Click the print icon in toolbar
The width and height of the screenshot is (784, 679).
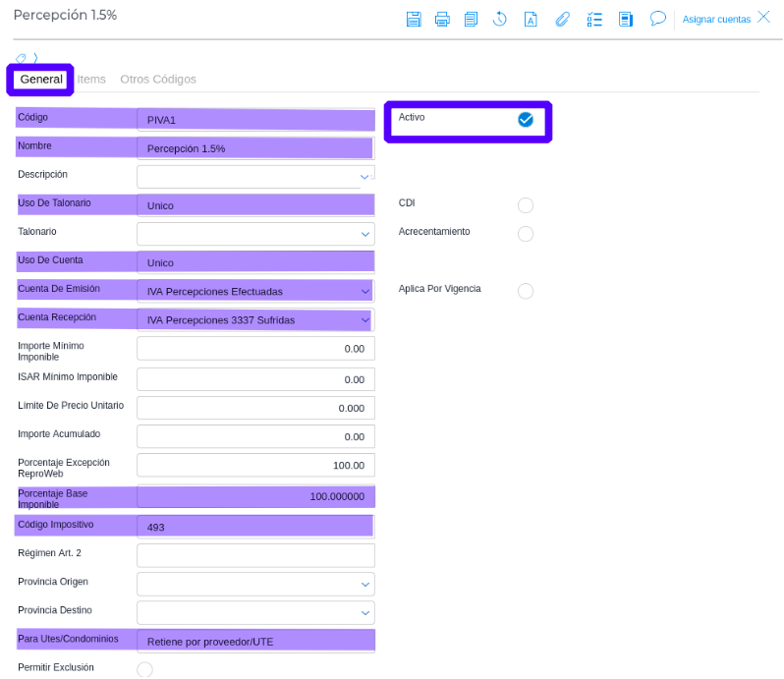[442, 19]
